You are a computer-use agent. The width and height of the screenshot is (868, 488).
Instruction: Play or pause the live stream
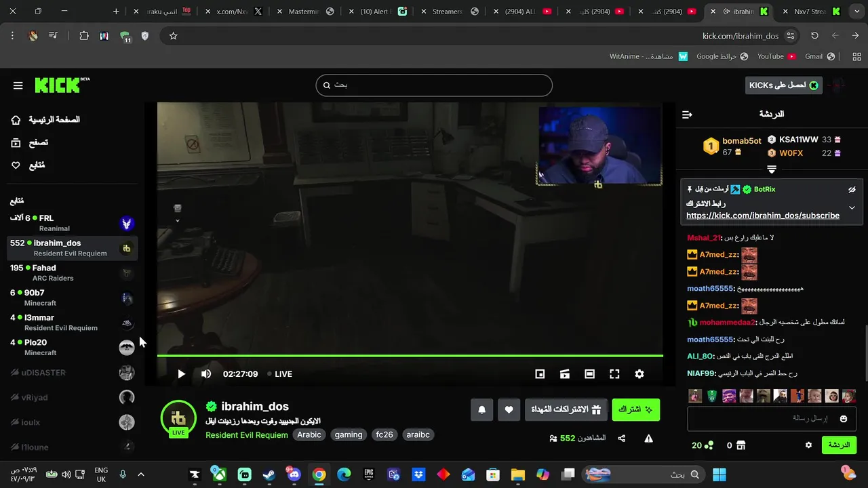[x=181, y=374]
